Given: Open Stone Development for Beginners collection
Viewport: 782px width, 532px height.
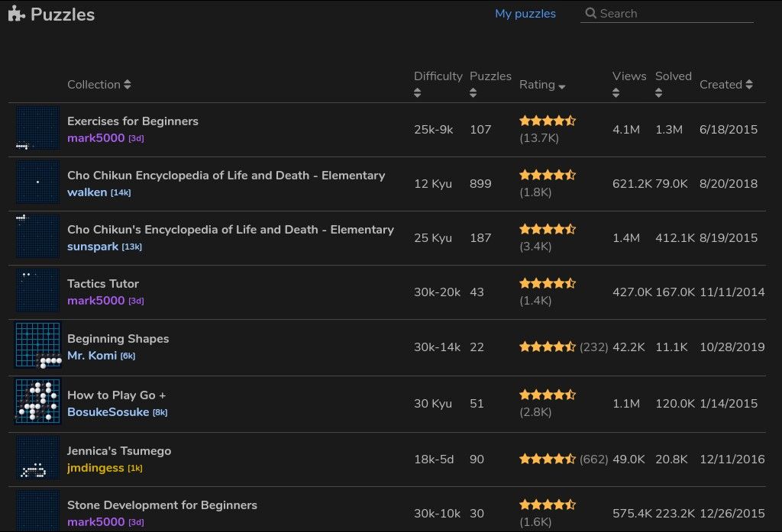Looking at the screenshot, I should click(x=162, y=505).
